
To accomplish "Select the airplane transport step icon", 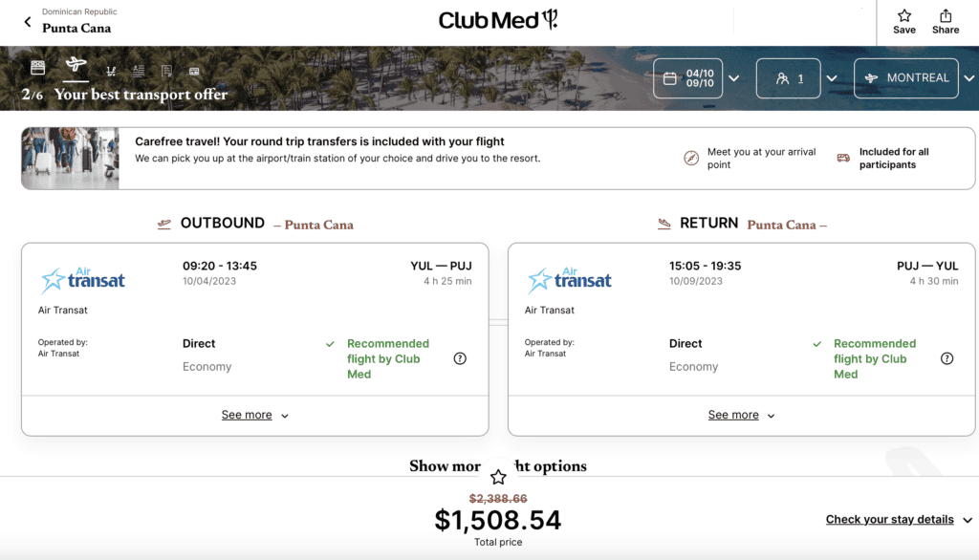I will (75, 67).
